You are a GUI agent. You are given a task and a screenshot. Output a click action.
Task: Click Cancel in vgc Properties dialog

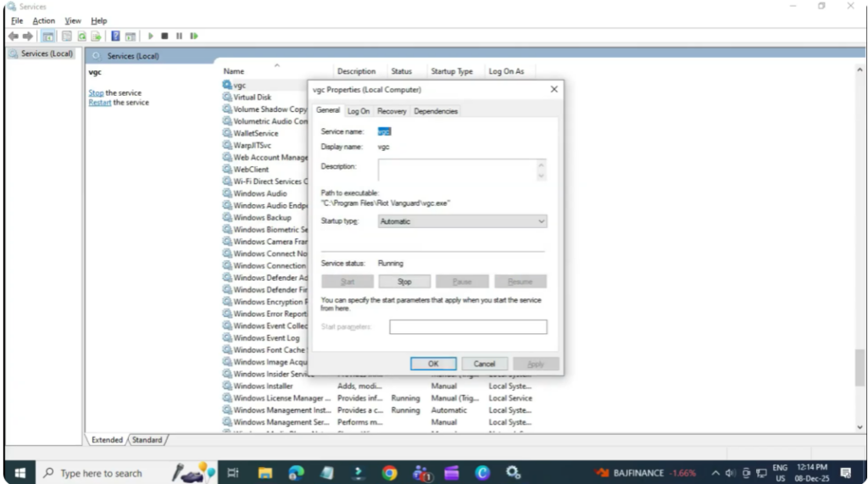pyautogui.click(x=484, y=364)
